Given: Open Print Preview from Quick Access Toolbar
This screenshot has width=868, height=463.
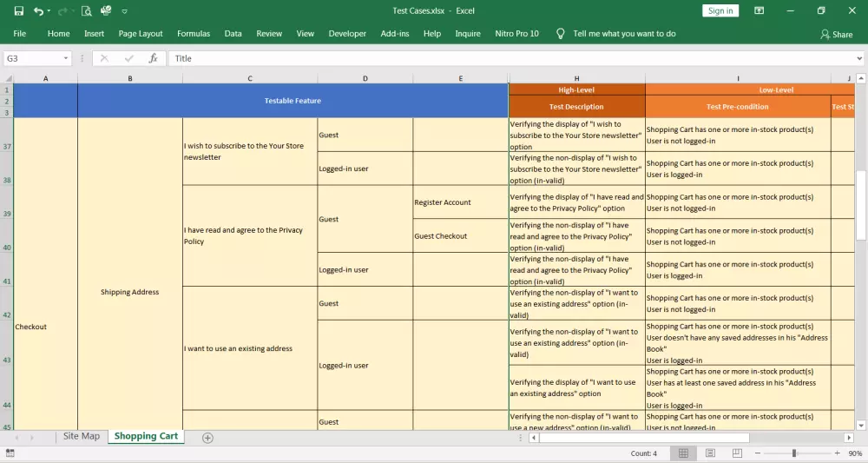Looking at the screenshot, I should (86, 11).
